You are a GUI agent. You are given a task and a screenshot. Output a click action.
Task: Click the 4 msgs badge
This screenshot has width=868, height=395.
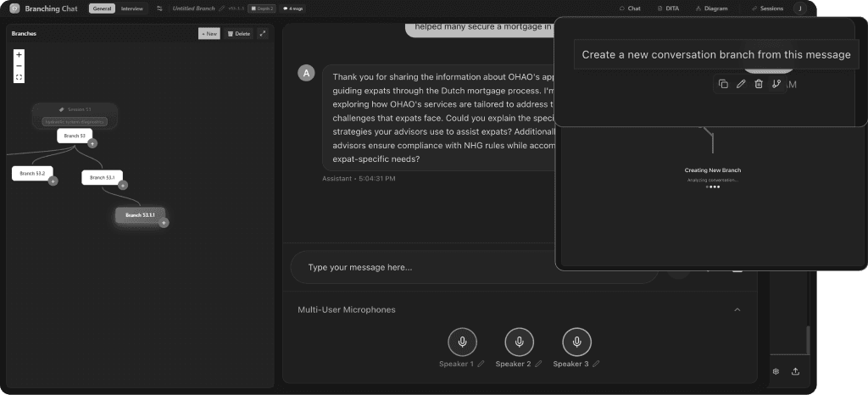point(292,8)
